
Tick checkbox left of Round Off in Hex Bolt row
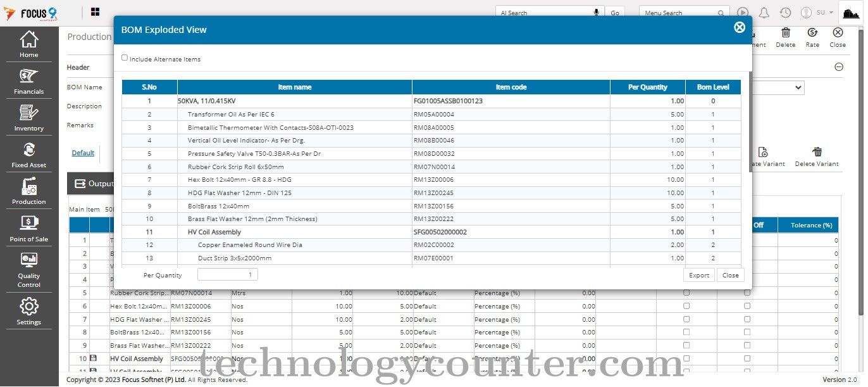(686, 306)
